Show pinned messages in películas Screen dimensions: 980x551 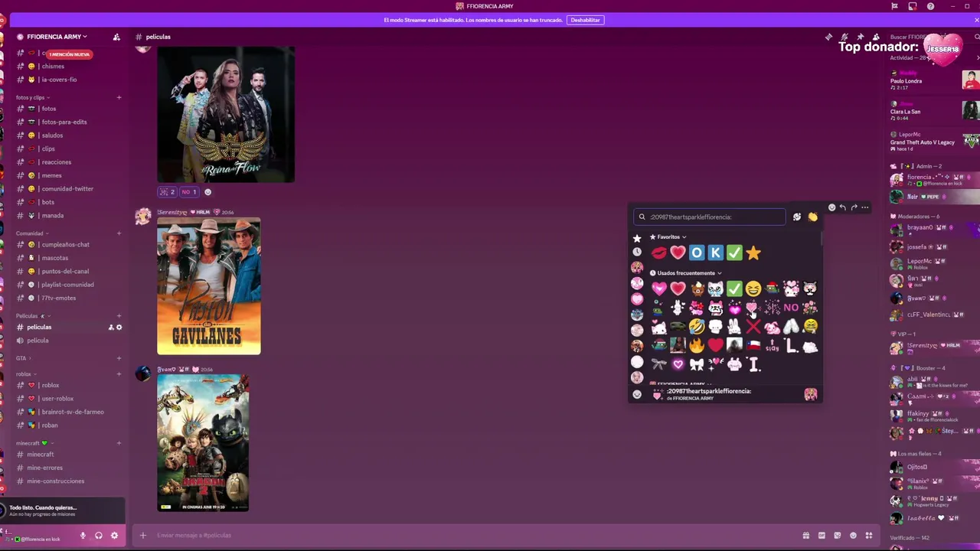pyautogui.click(x=861, y=37)
